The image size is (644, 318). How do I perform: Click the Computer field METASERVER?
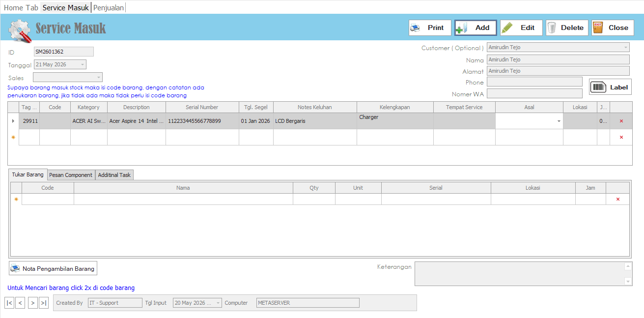308,303
